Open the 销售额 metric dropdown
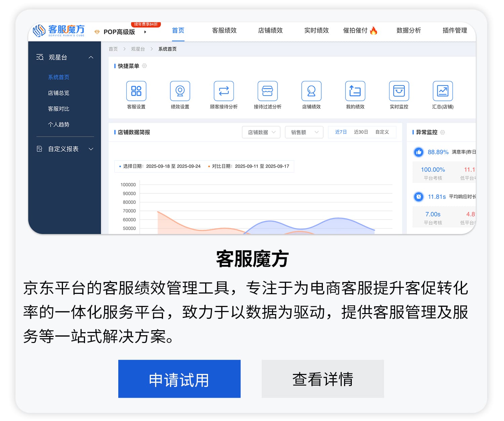Viewport: 504px width, 421px height. coord(304,132)
